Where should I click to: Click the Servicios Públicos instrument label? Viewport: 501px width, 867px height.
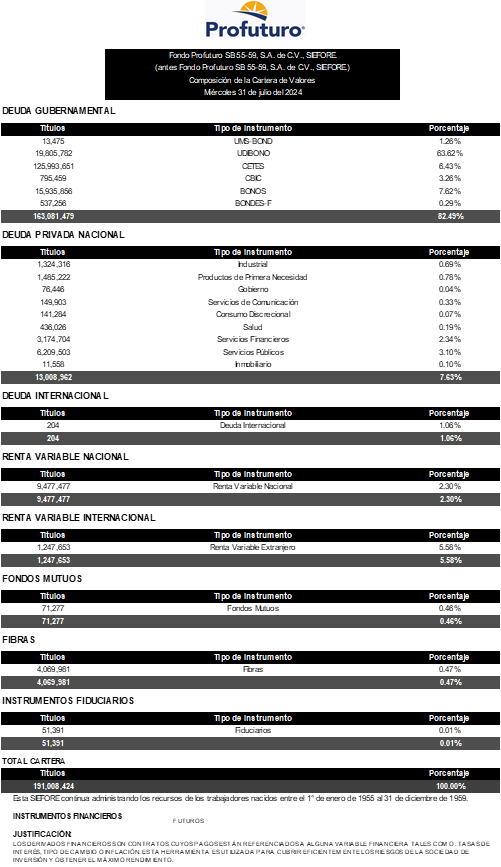tap(253, 352)
